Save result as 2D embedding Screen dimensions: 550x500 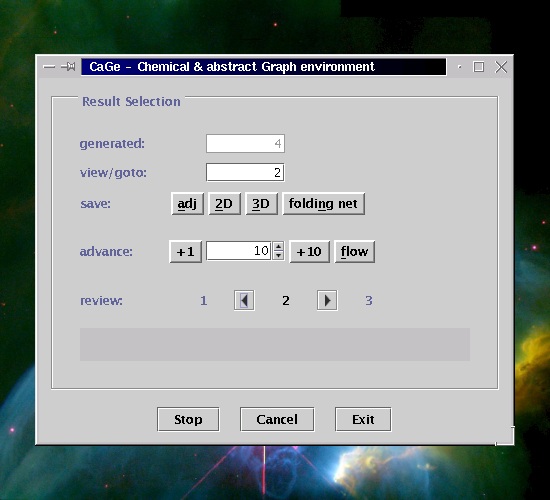click(224, 204)
